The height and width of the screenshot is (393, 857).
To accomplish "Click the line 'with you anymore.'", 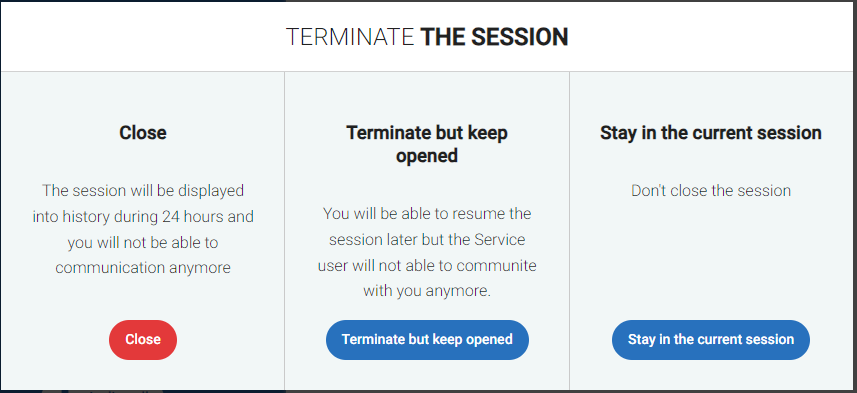I will coord(427,291).
